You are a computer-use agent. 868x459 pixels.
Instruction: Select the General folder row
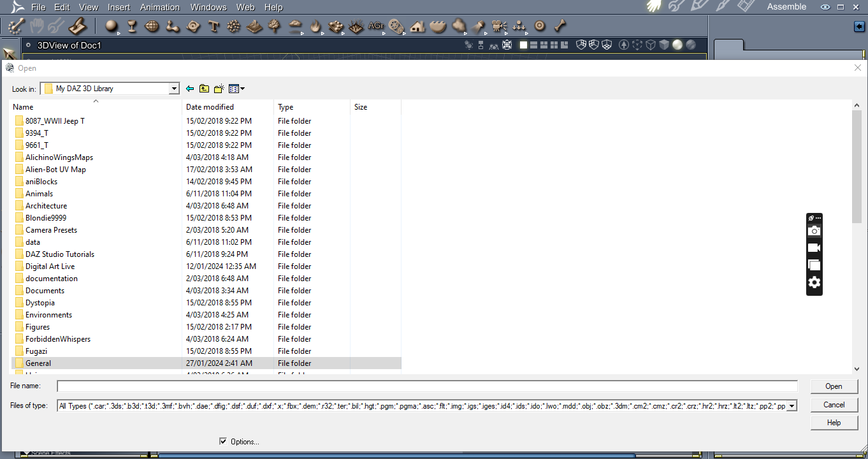click(x=207, y=363)
